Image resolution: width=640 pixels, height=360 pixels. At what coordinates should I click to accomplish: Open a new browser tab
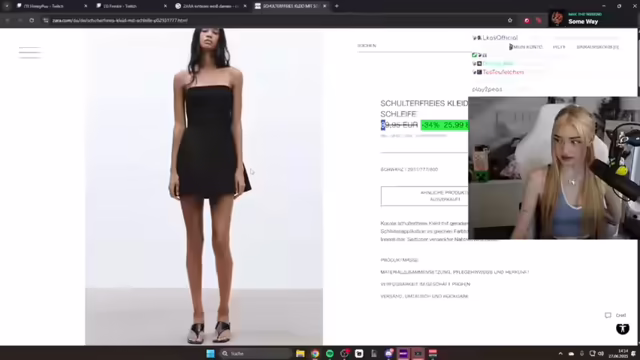(337, 6)
